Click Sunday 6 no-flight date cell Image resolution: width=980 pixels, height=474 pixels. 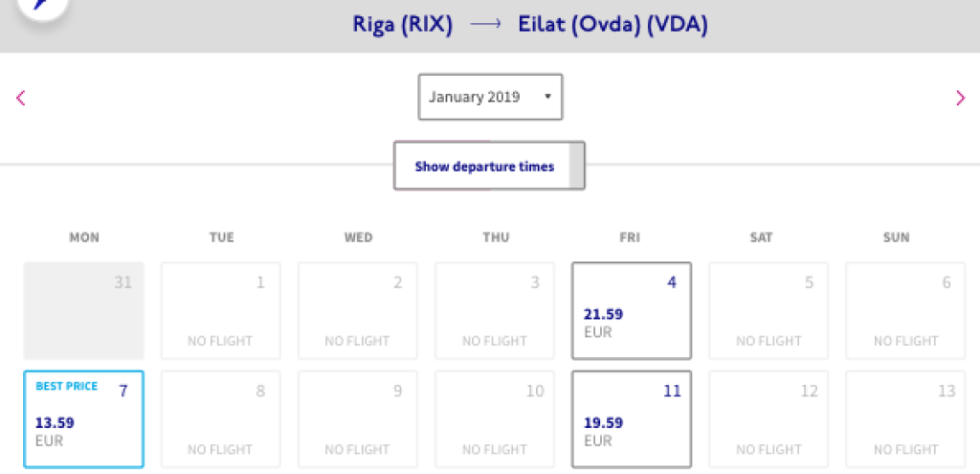pyautogui.click(x=905, y=311)
